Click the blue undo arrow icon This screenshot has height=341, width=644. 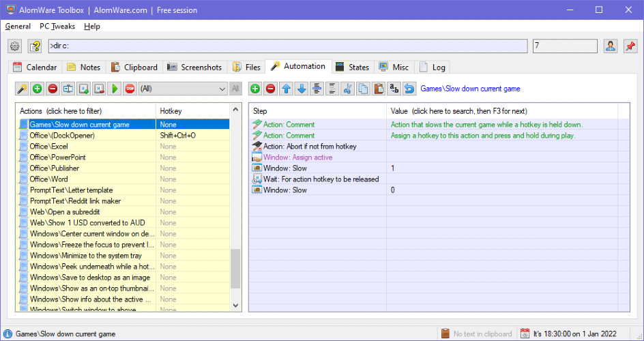(409, 88)
